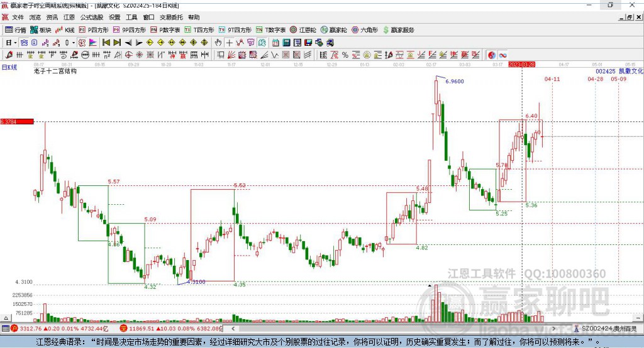Click the 板块 toolbar button
This screenshot has height=348, width=644.
click(x=41, y=30)
